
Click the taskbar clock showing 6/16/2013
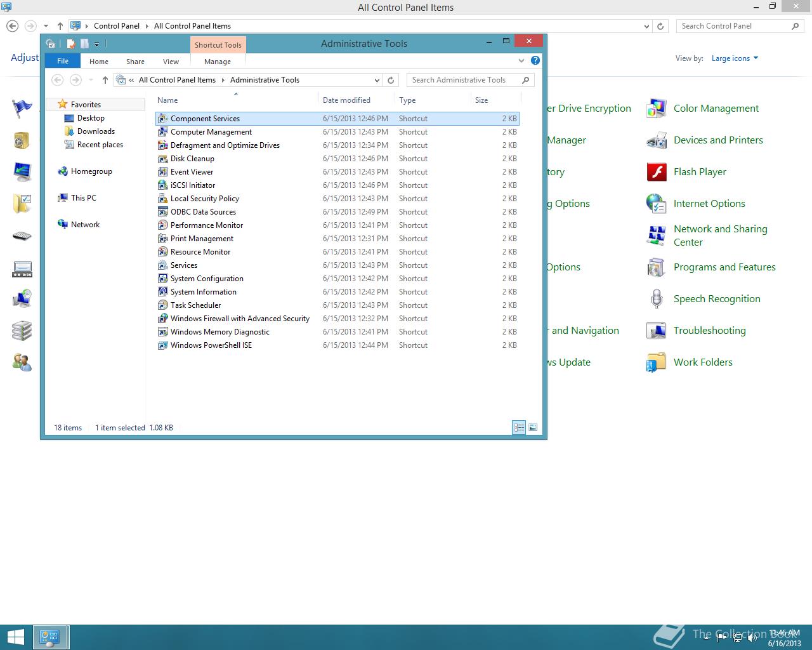click(x=785, y=638)
